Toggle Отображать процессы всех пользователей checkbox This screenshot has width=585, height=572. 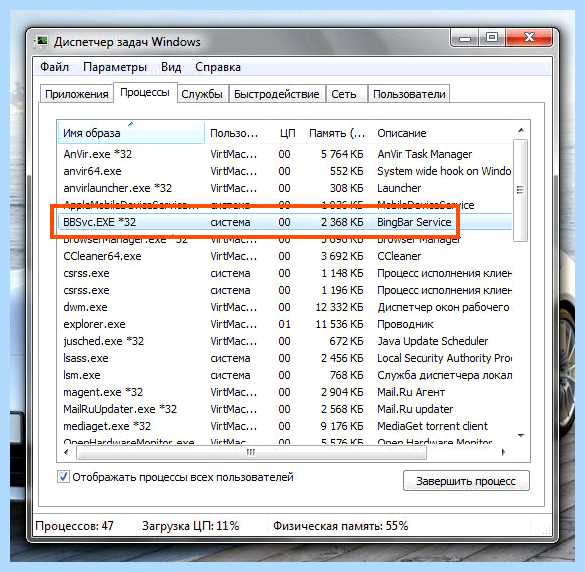click(x=63, y=476)
